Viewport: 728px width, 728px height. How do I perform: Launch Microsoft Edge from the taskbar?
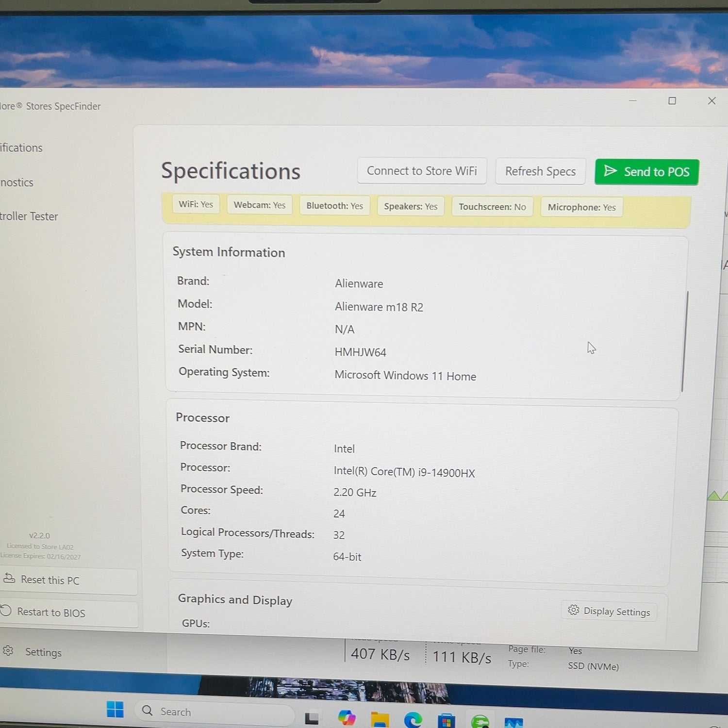413,720
